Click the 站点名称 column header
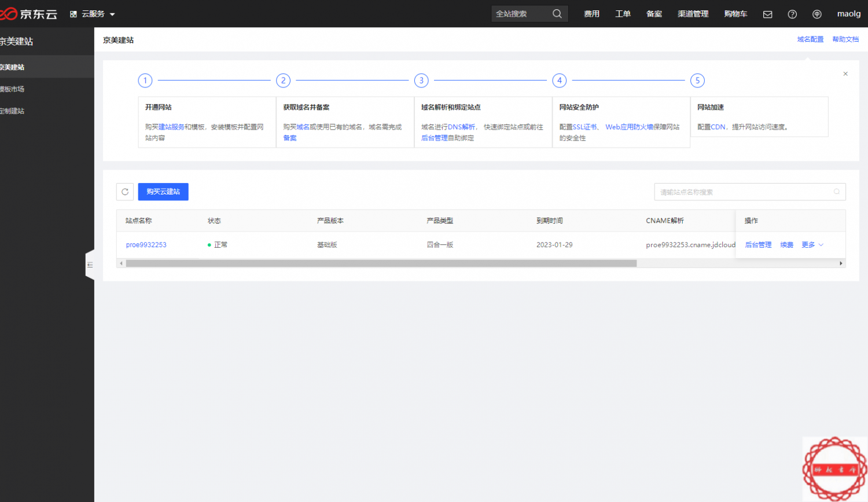 pyautogui.click(x=139, y=221)
